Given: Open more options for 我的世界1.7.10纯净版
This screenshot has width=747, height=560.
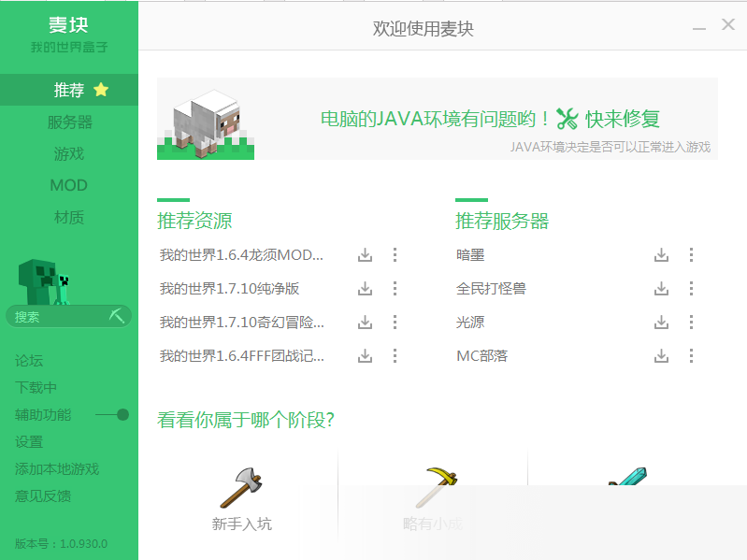Looking at the screenshot, I should (395, 289).
